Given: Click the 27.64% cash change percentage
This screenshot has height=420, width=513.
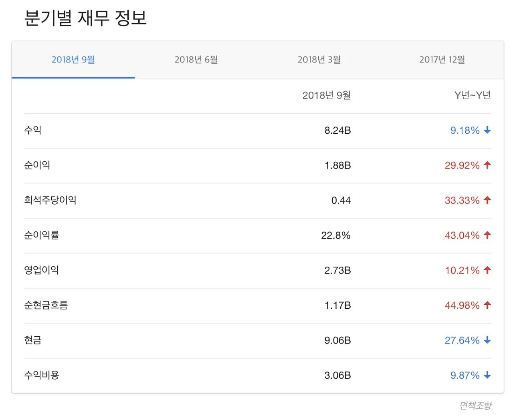Looking at the screenshot, I should pos(462,340).
